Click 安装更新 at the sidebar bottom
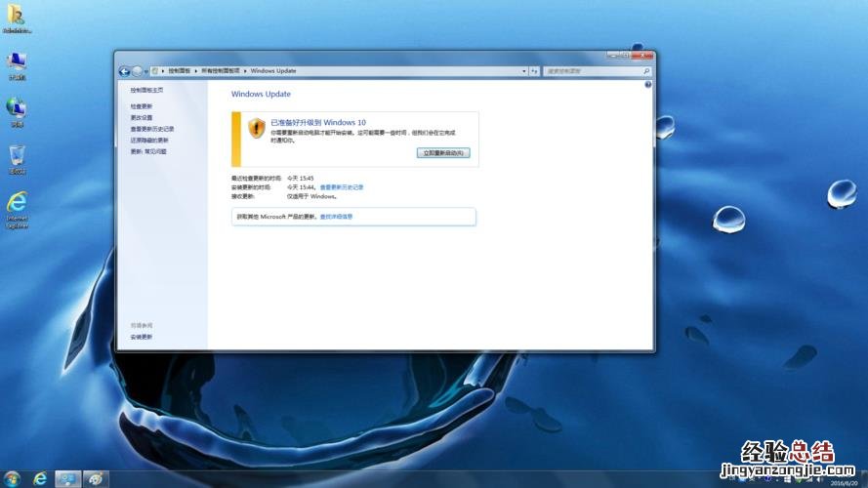The image size is (868, 488). point(142,337)
